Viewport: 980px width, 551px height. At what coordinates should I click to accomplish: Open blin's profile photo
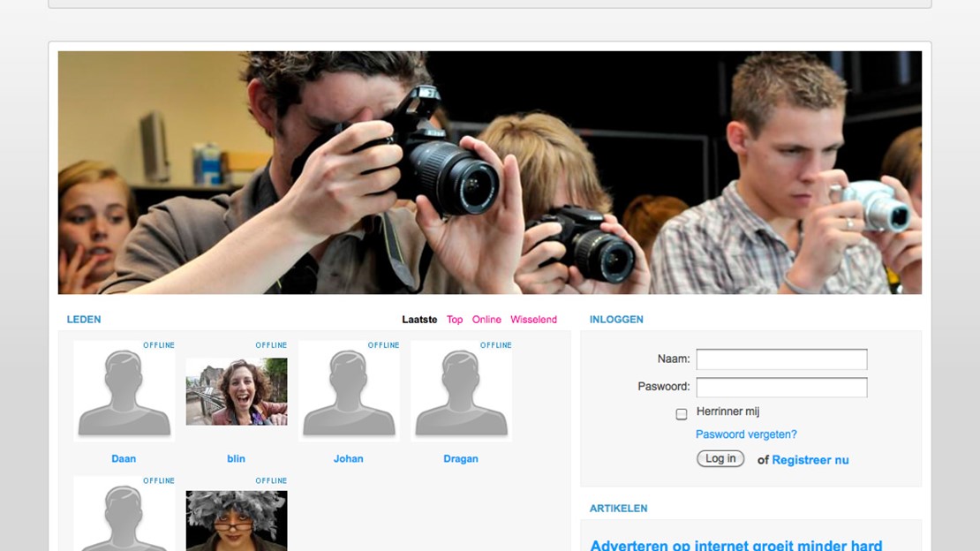pos(236,391)
